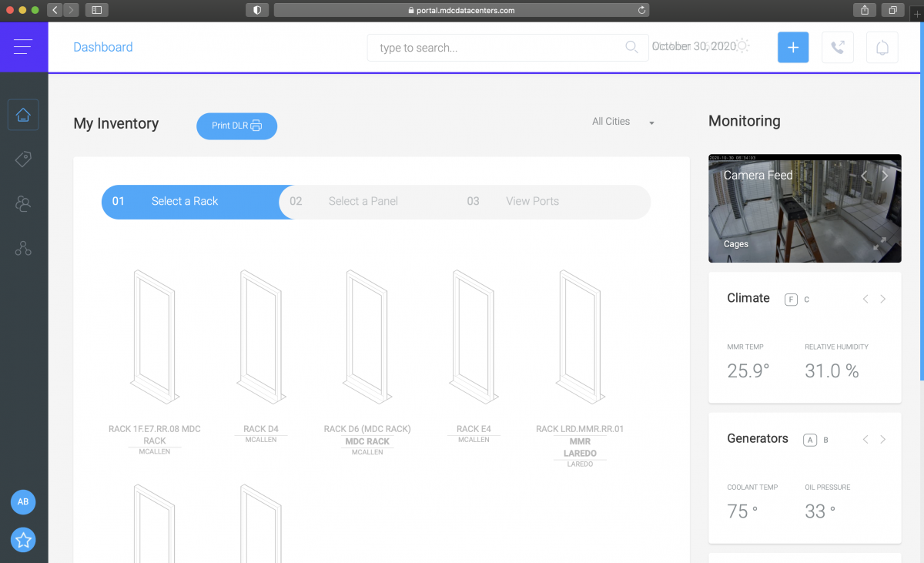Select RACK LRD.MMR.RR.01 in Laredo
The image size is (924, 563).
click(x=580, y=337)
